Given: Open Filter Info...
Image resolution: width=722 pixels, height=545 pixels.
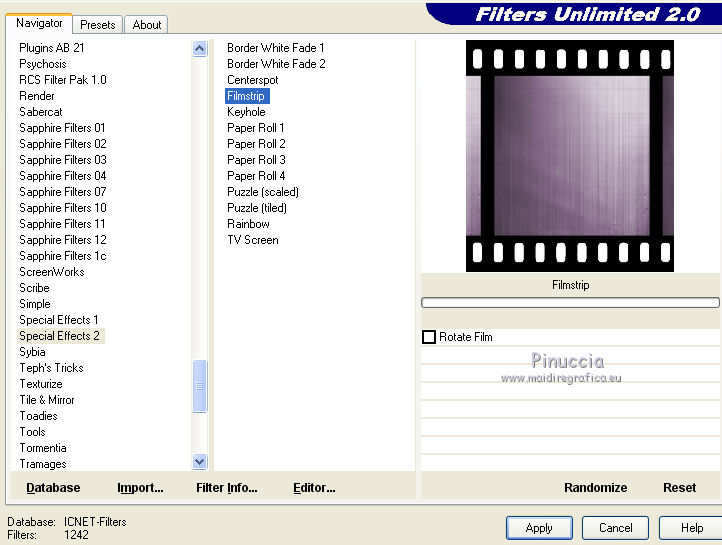Looking at the screenshot, I should click(227, 487).
